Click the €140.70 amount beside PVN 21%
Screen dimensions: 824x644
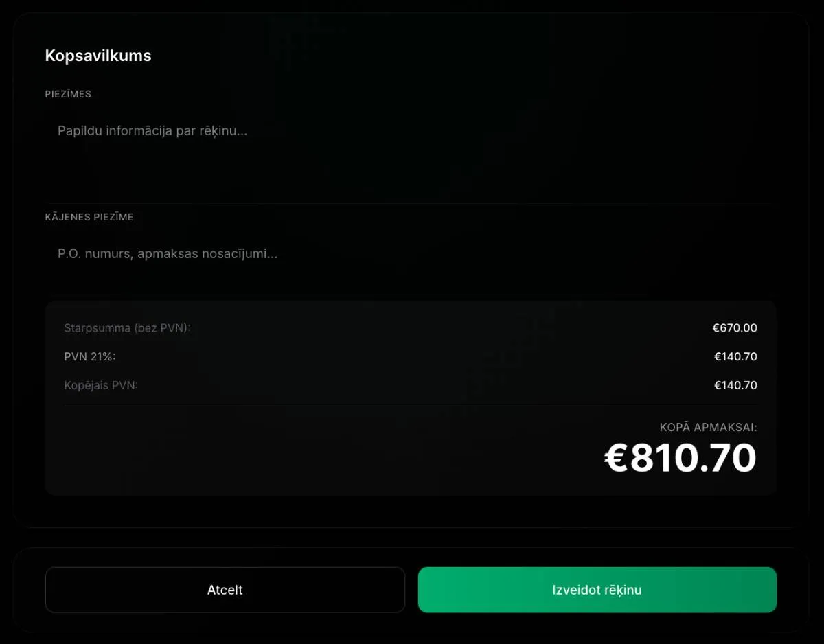point(735,356)
